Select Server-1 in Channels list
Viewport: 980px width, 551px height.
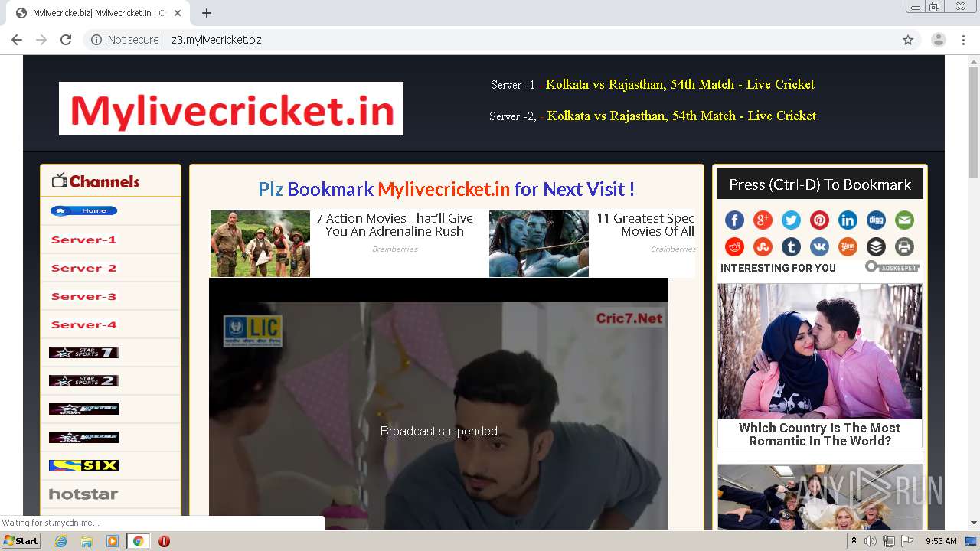pos(84,240)
